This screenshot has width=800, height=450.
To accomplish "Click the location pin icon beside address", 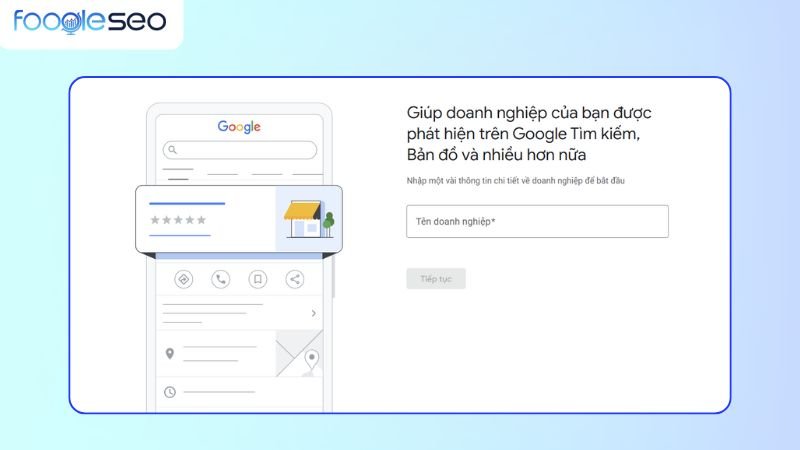I will pos(170,354).
